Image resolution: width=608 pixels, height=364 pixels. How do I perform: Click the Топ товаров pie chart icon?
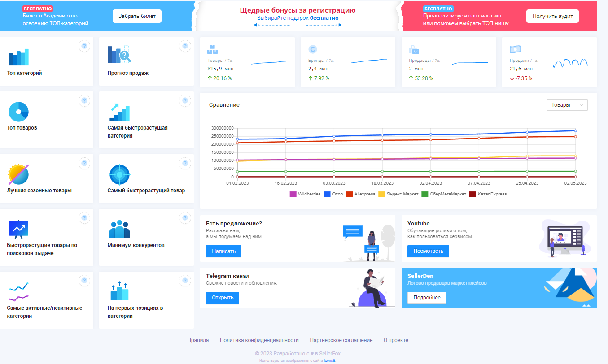[18, 112]
